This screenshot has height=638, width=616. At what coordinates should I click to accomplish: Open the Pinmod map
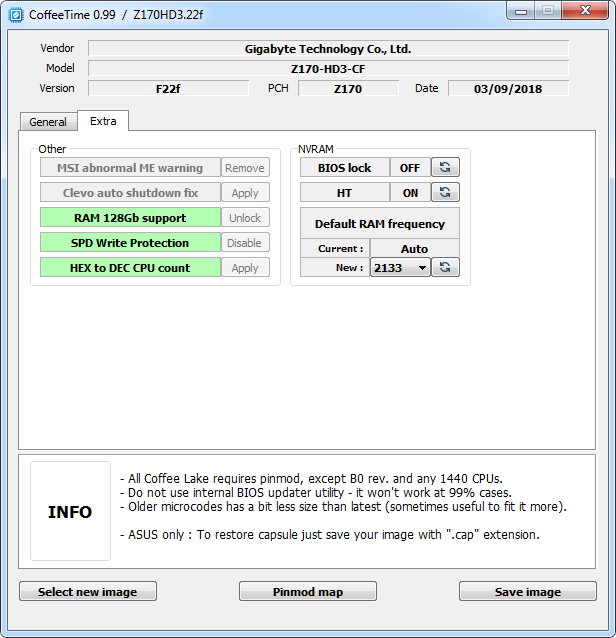308,591
